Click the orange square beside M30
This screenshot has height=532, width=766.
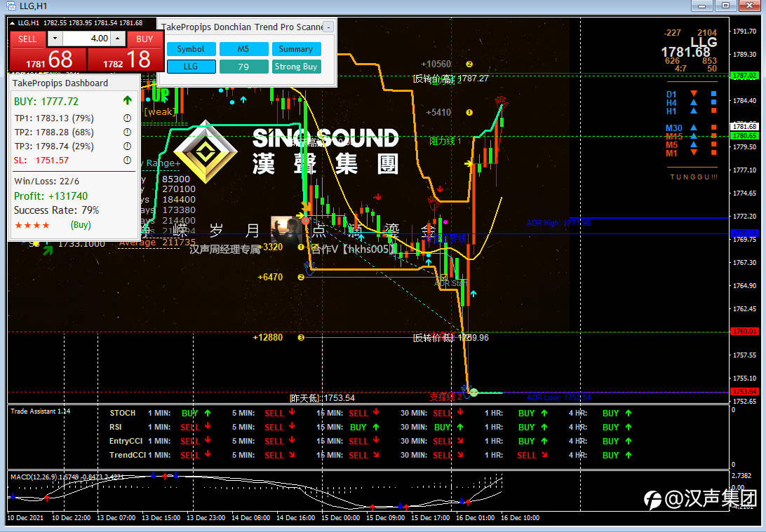713,128
